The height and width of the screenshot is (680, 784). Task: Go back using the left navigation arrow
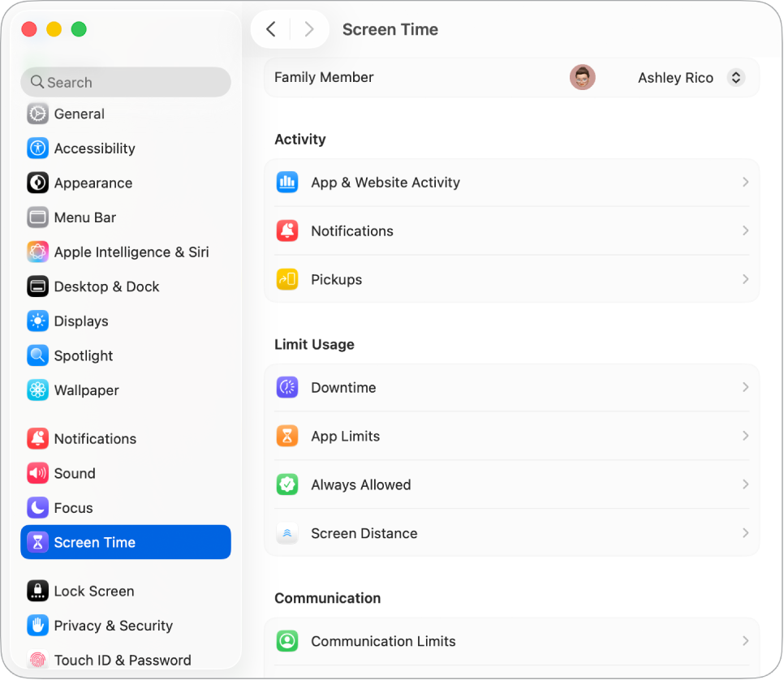pyautogui.click(x=270, y=28)
